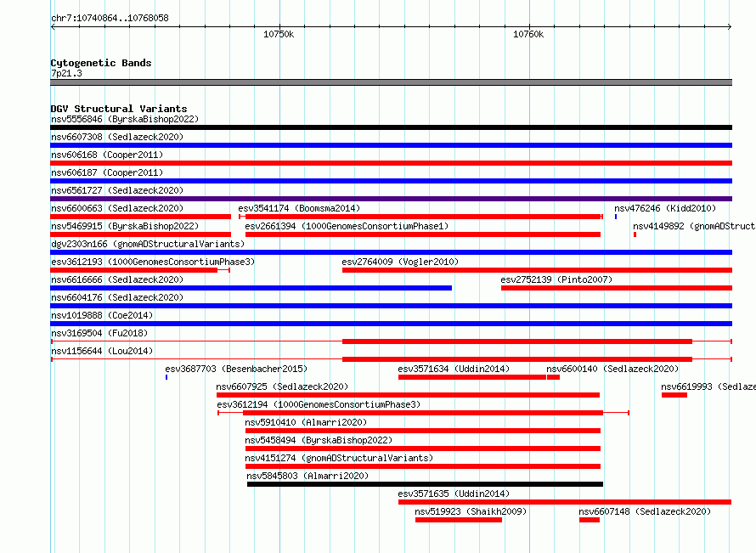Screen dimensions: 756x553
Task: Select the blue nsv6616666 variant bar
Action: pyautogui.click(x=251, y=288)
